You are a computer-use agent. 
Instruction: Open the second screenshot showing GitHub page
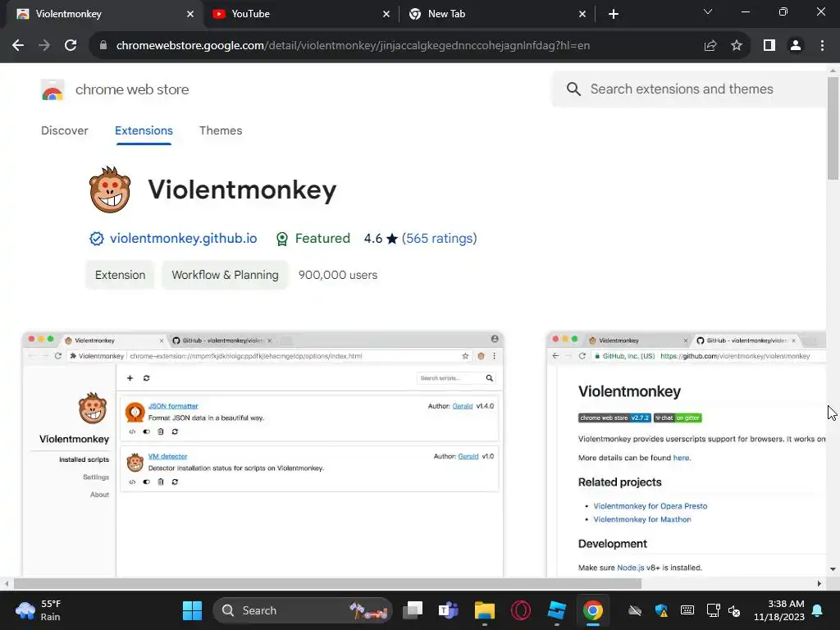[687, 454]
